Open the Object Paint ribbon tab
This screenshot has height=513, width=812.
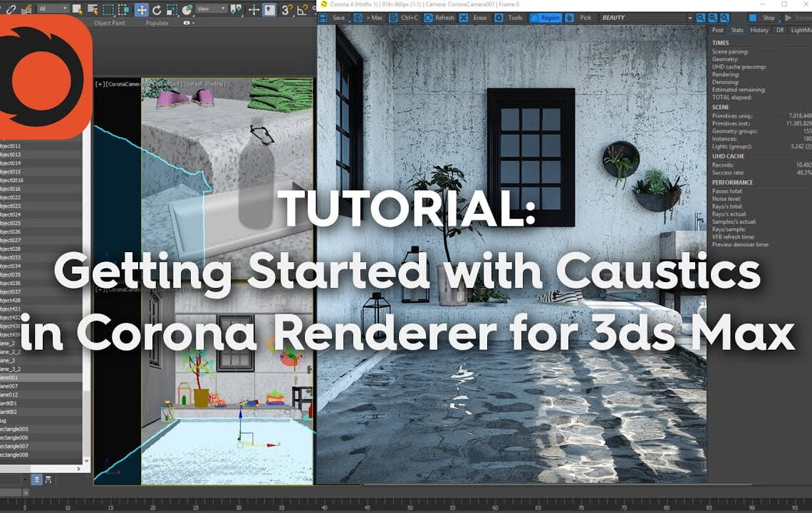[109, 24]
